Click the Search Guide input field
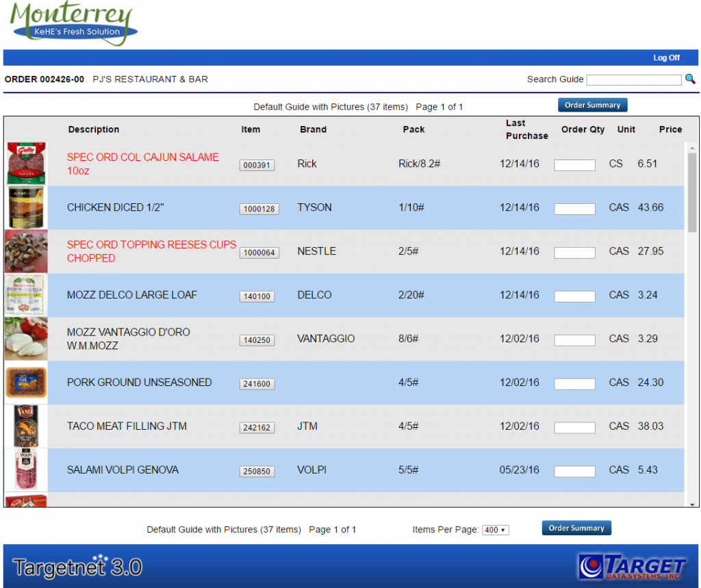The image size is (701, 588). tap(633, 79)
